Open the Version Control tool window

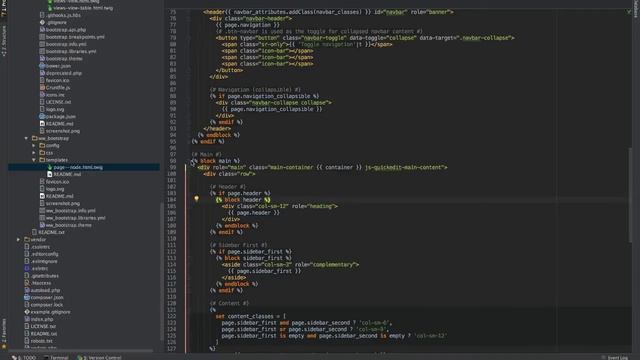click(x=99, y=358)
